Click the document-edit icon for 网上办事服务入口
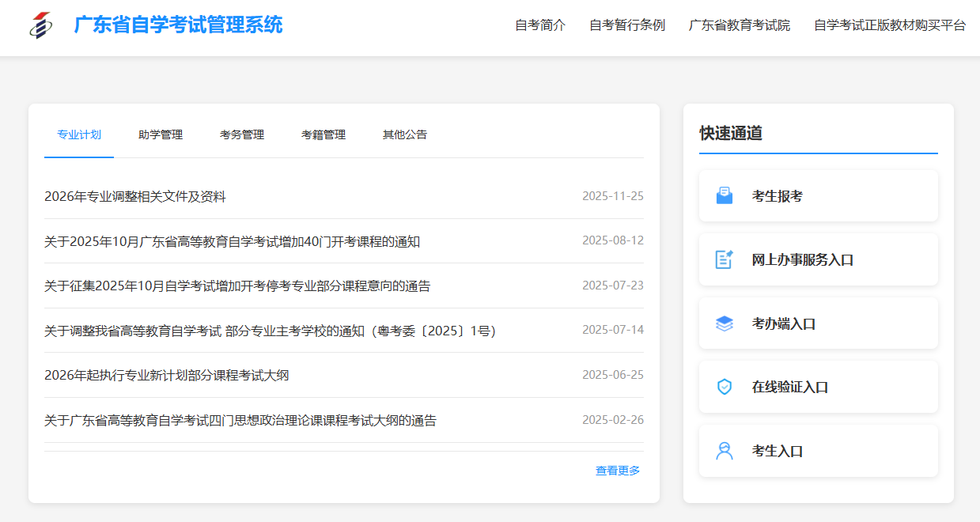 [x=724, y=259]
